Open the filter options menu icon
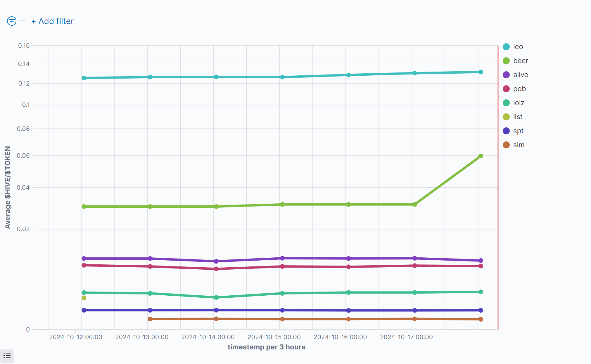591x364 pixels. (x=12, y=21)
